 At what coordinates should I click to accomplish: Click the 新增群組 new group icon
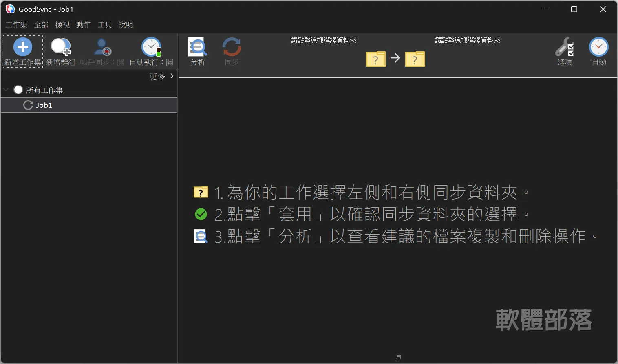(x=61, y=47)
